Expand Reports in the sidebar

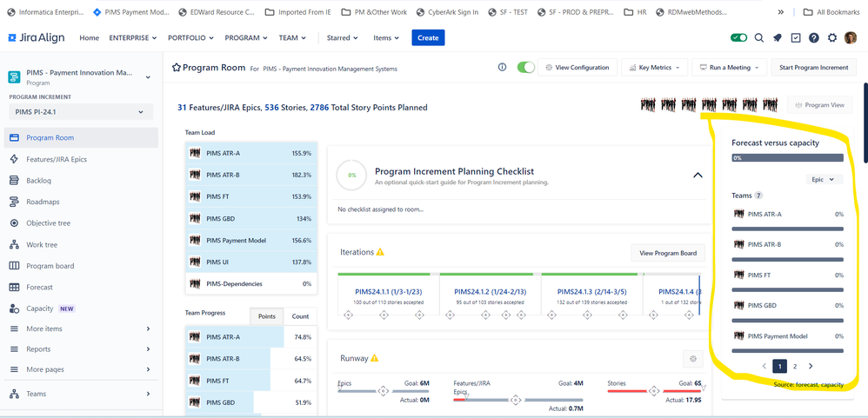pos(80,348)
